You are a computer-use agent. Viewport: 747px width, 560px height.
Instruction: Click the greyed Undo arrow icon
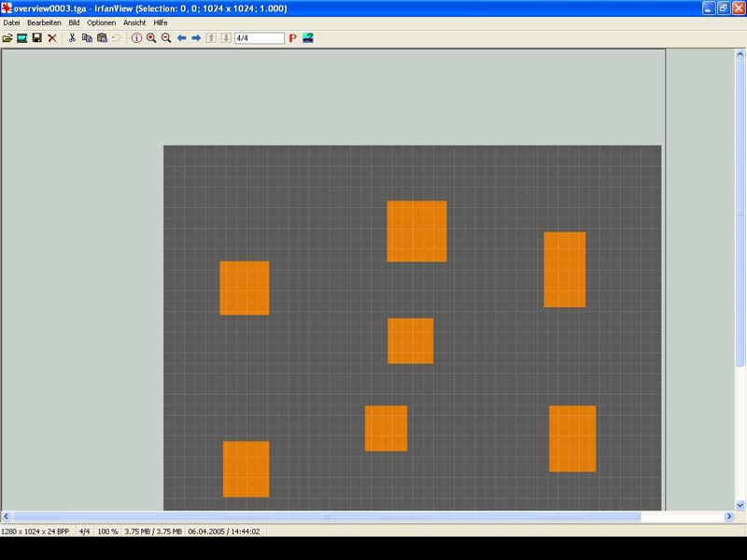click(x=117, y=38)
